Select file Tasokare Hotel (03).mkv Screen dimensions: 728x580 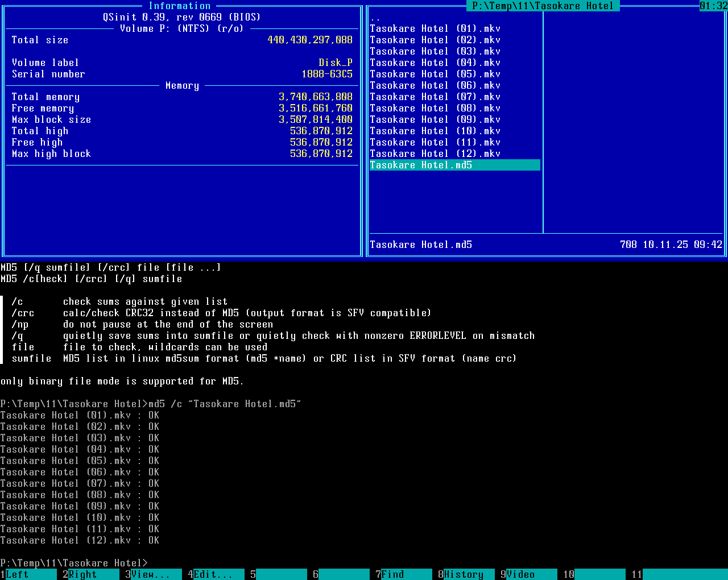click(x=435, y=51)
